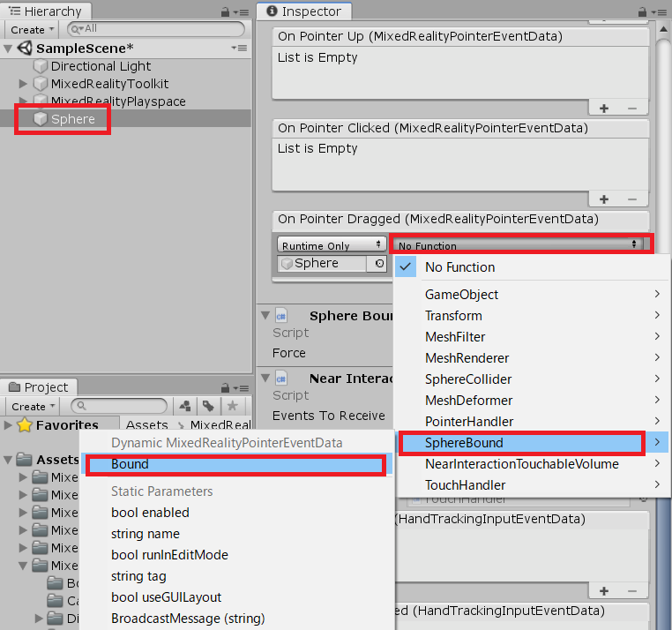The height and width of the screenshot is (630, 672).
Task: Open No Function dropdown
Action: 517,245
